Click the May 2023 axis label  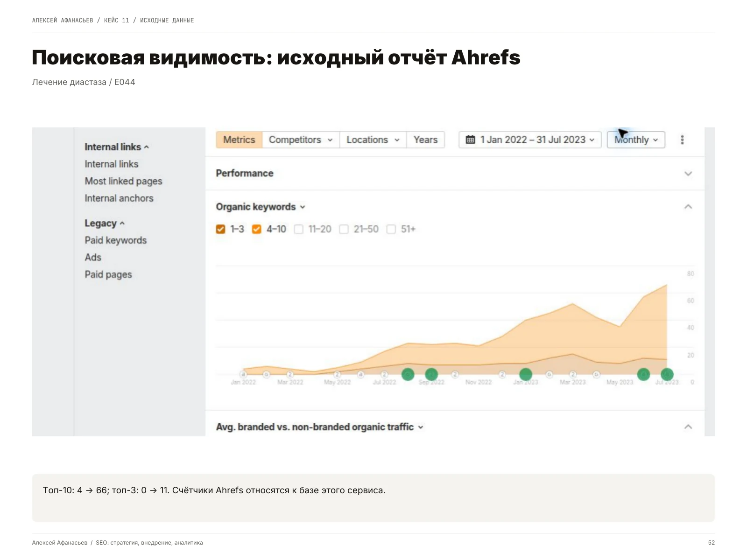(x=620, y=382)
